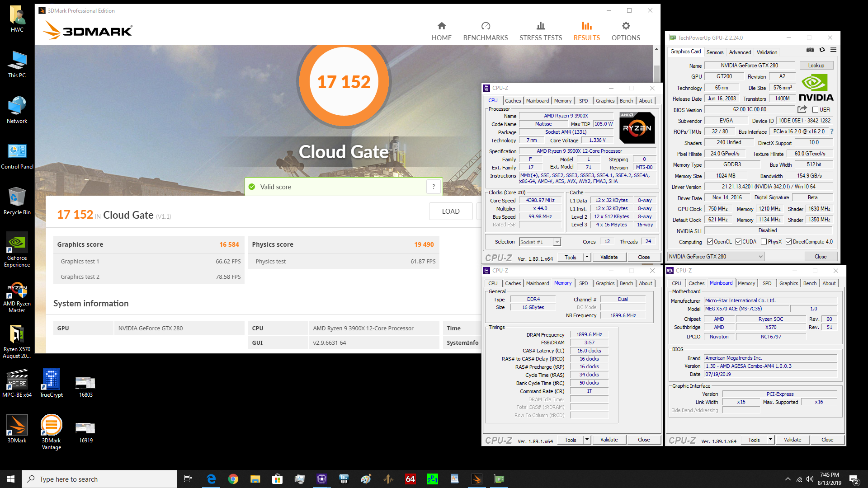Show hidden system tray icons chevron
The width and height of the screenshot is (868, 488).
[x=788, y=479]
